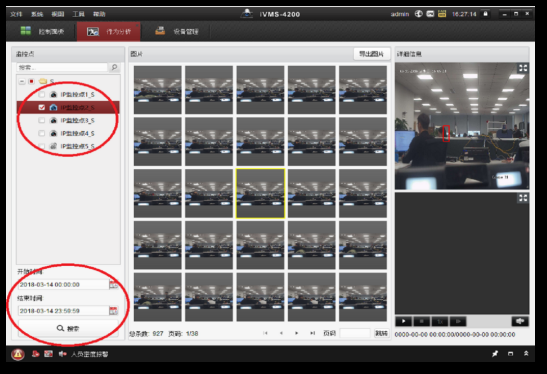Image resolution: width=547 pixels, height=374 pixels.
Task: Open the start time calendar picker
Action: (x=114, y=285)
